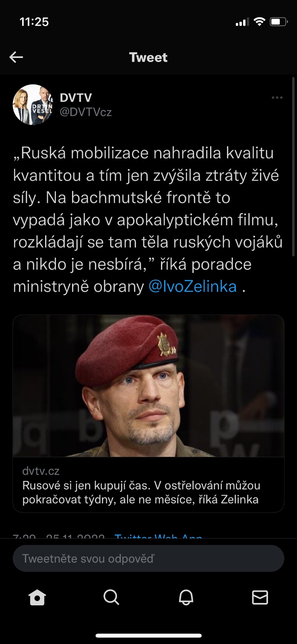
Task: Open the soldier photo link preview
Action: (x=148, y=386)
